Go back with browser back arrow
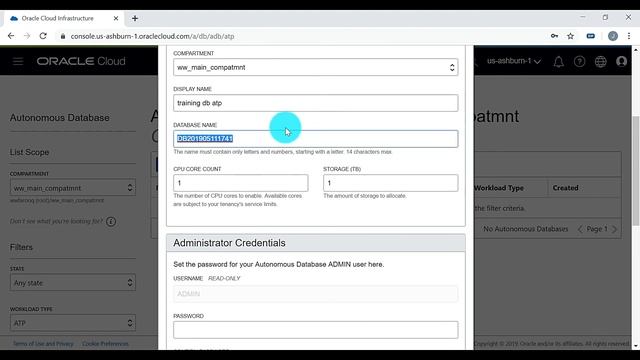Viewport: 640px width, 360px height. [x=11, y=36]
